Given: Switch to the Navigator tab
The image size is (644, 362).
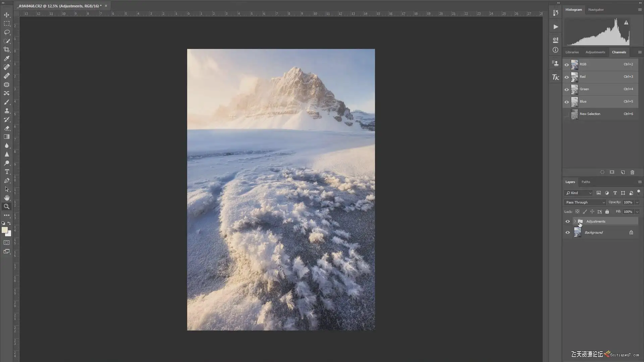Looking at the screenshot, I should coord(596,10).
